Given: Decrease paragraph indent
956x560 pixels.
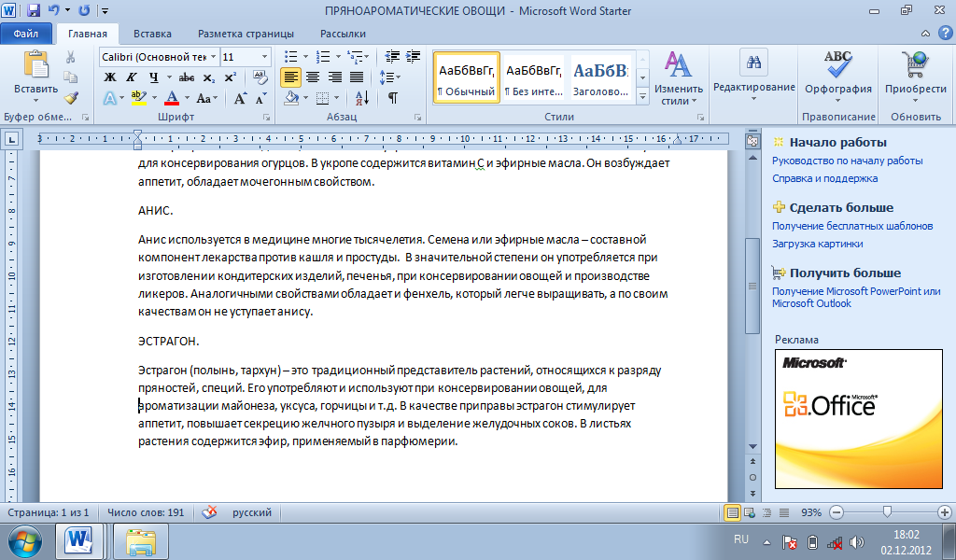Looking at the screenshot, I should [x=392, y=57].
